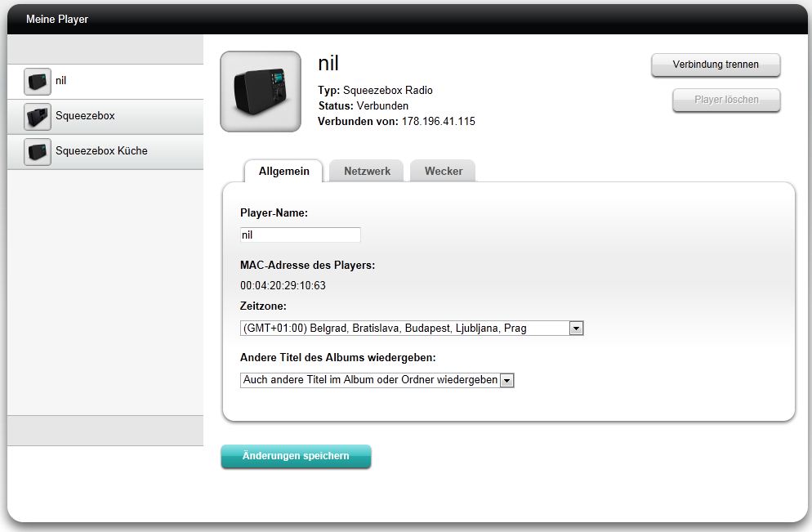Click the nil player icon in sidebar
812x532 pixels.
click(38, 82)
